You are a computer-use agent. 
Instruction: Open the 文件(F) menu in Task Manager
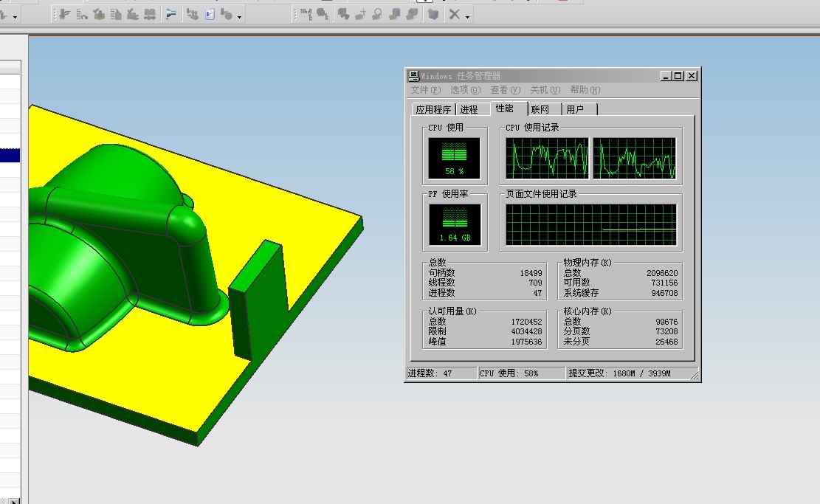click(x=426, y=90)
